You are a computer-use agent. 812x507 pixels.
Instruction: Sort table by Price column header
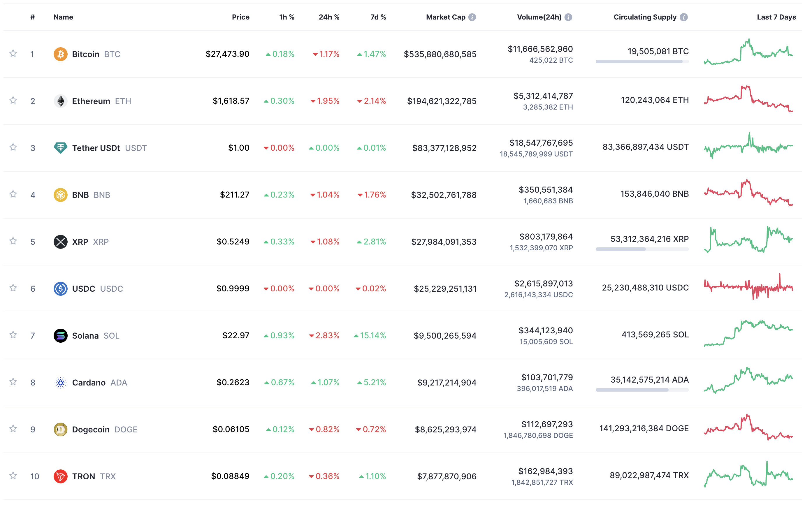240,17
